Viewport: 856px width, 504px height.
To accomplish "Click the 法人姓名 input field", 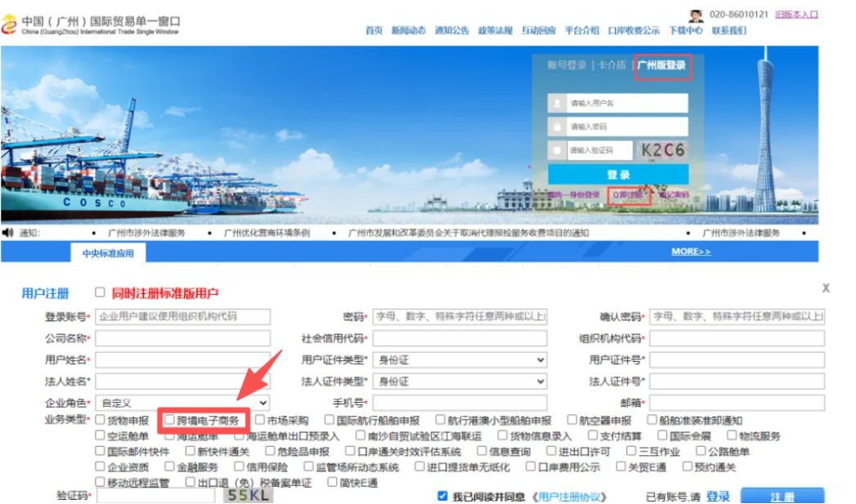I will pos(182,381).
